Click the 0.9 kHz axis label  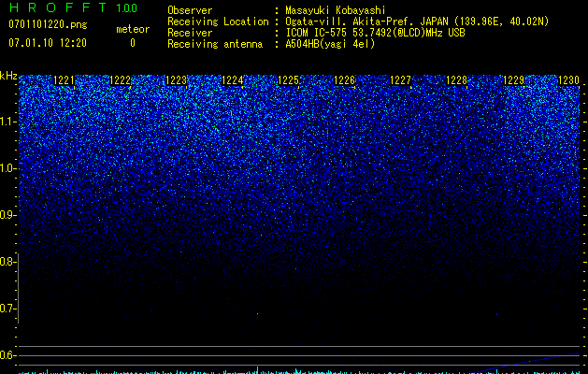click(7, 215)
